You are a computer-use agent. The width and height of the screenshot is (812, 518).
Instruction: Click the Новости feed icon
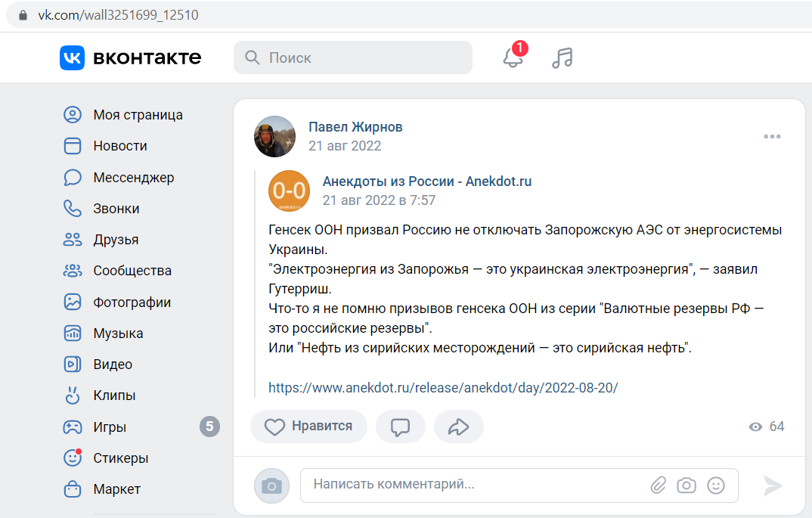tap(73, 146)
